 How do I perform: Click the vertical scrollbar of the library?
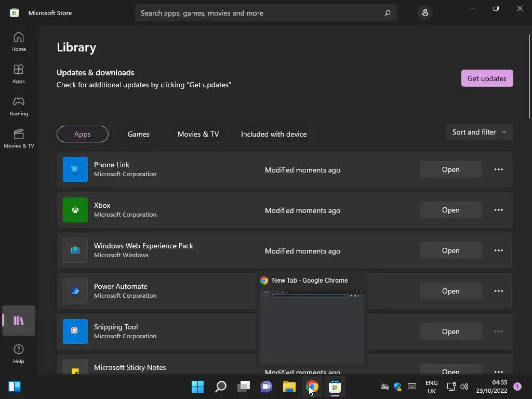pos(529,76)
